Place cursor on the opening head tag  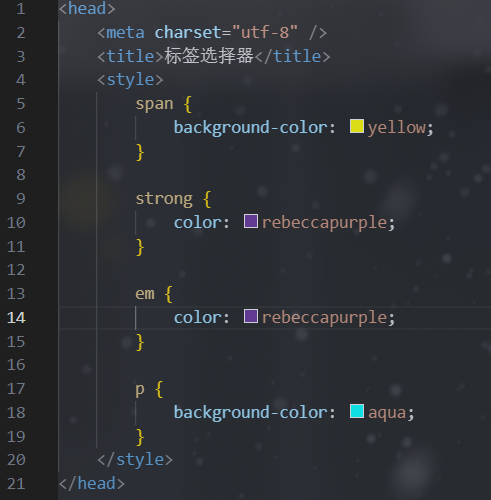[87, 8]
